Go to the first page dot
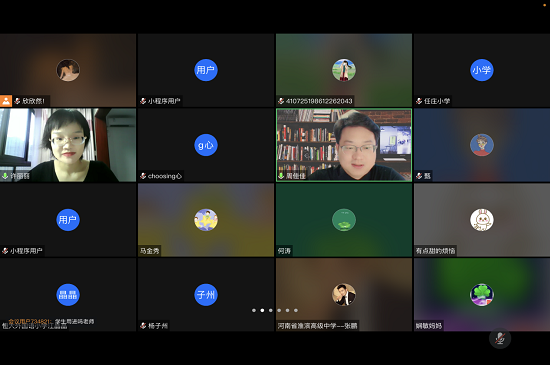This screenshot has width=550, height=365. click(254, 310)
